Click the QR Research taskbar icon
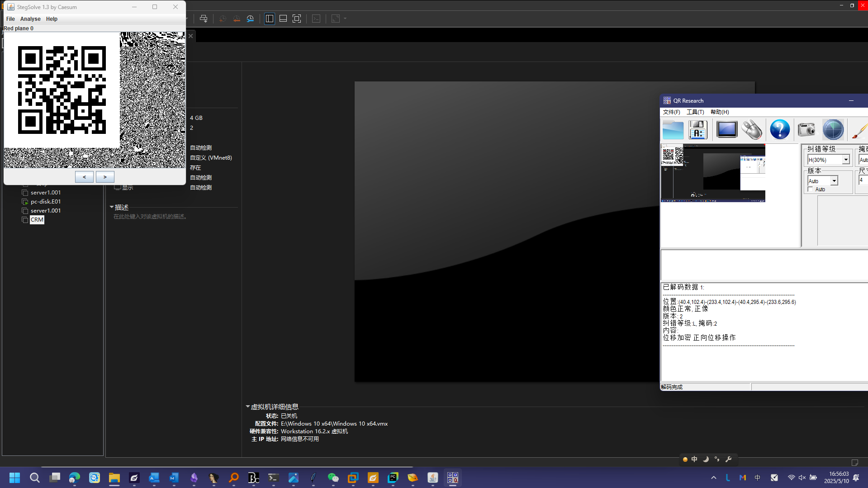Image resolution: width=868 pixels, height=488 pixels. (x=452, y=478)
